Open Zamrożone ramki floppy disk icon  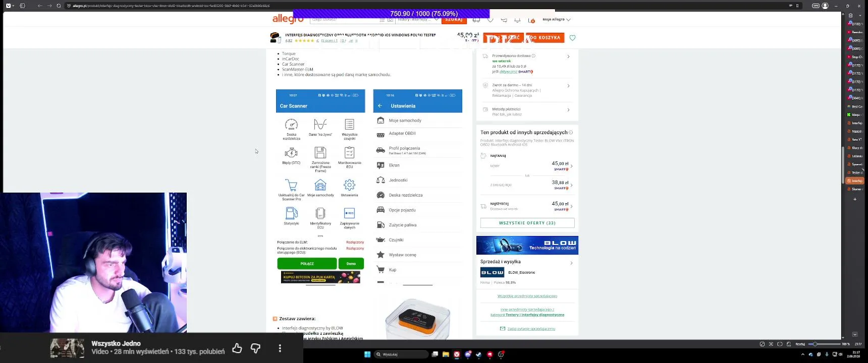[x=320, y=152]
